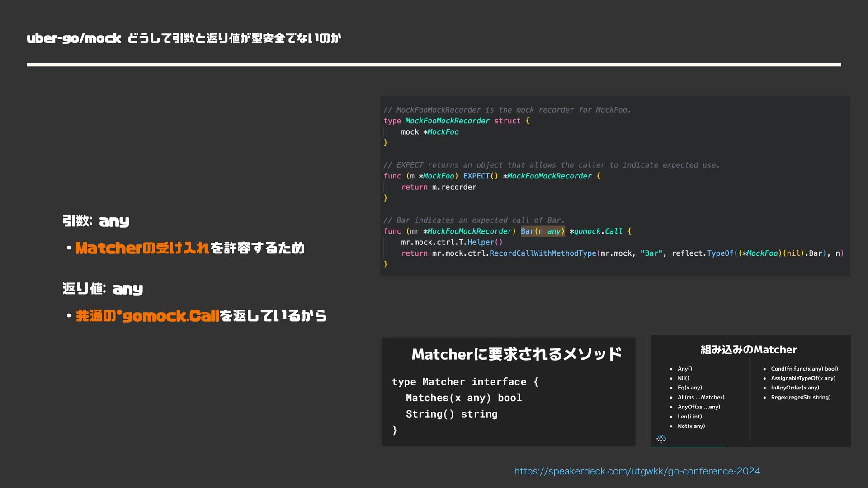This screenshot has width=868, height=488.
Task: Click the 'AssignableTypeOf(x any)' list item
Action: 803,378
